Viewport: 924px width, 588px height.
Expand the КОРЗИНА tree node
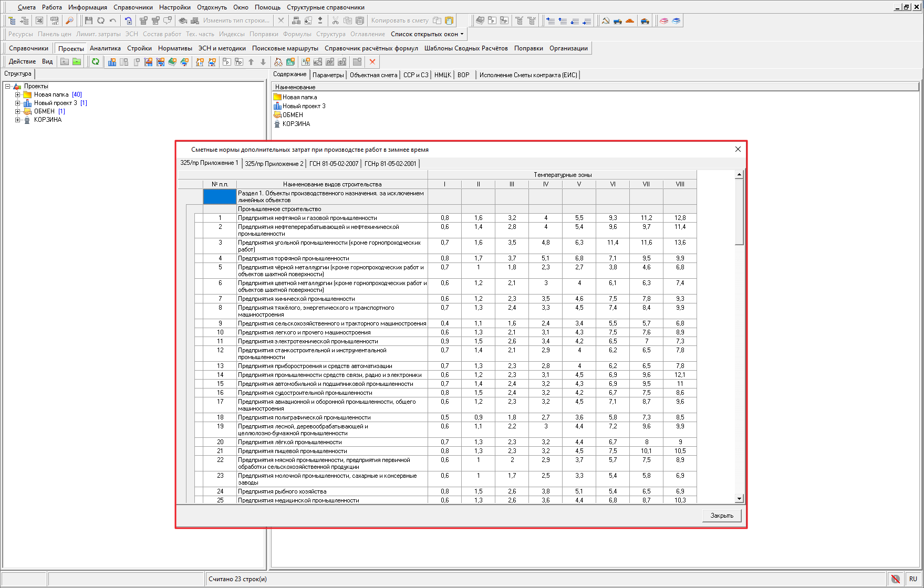click(x=17, y=120)
